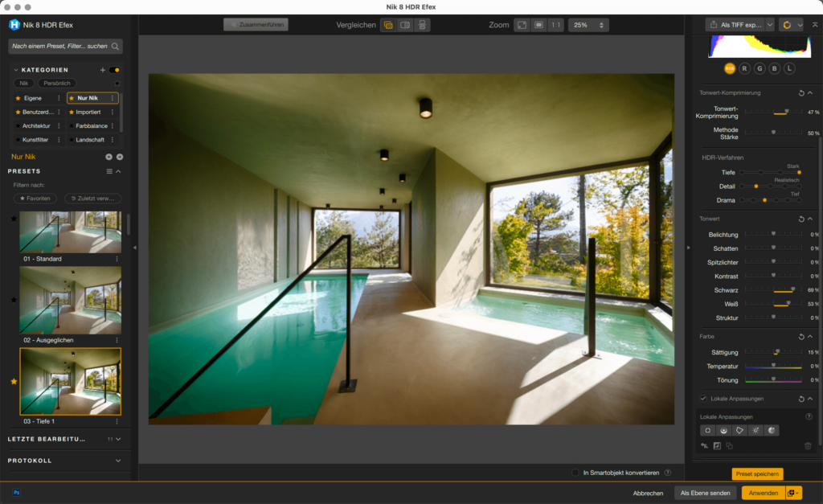Open the Presets list view menu icon
Screen dimensions: 823x504
(x=109, y=172)
